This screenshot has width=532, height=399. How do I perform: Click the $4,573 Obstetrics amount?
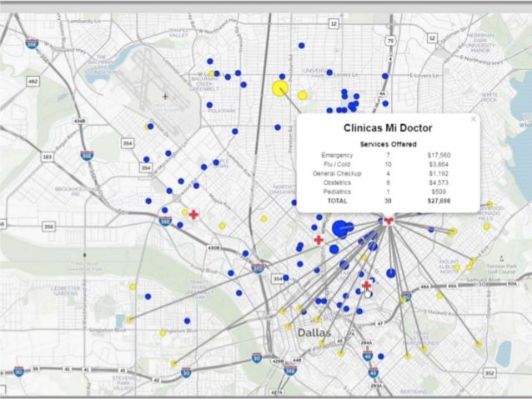[x=439, y=182]
